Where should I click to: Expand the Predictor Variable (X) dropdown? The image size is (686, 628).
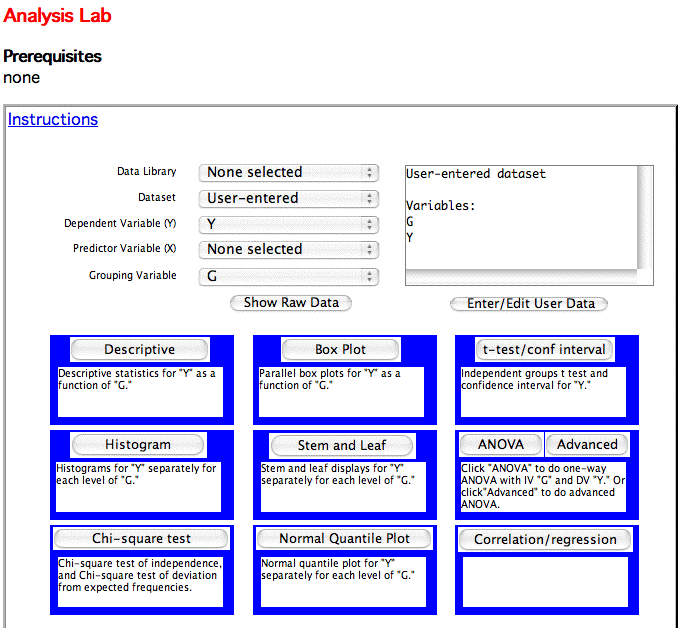288,249
